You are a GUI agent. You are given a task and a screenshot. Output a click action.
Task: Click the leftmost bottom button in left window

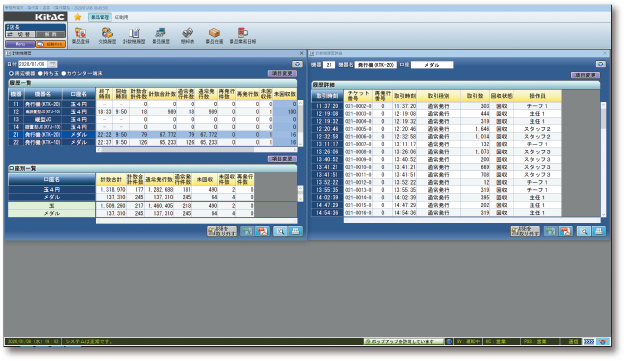[222, 231]
